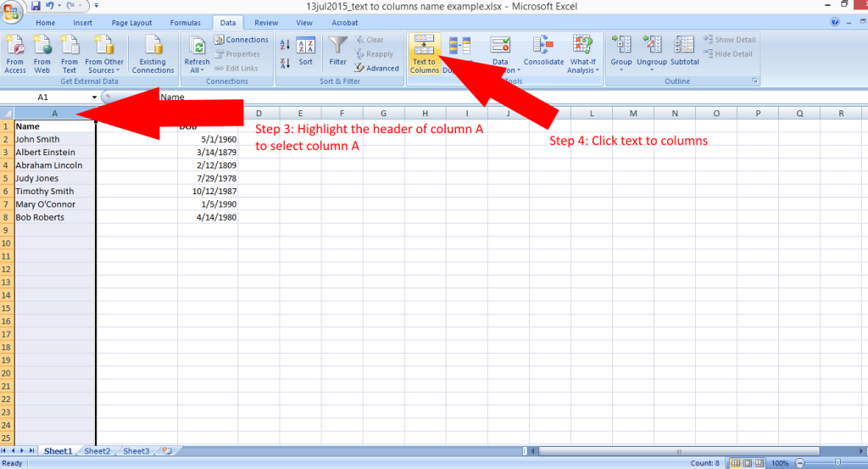The height and width of the screenshot is (469, 868).
Task: Click the Refresh All icon
Action: coord(197,46)
